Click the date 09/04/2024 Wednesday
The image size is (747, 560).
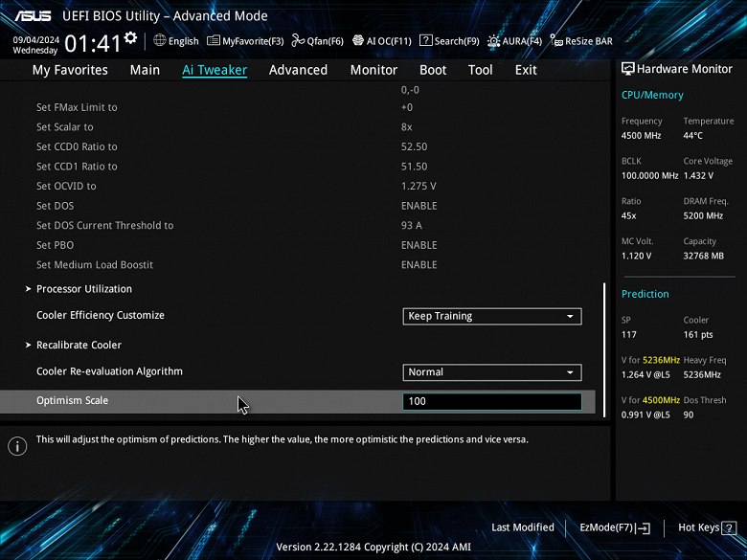(x=35, y=45)
